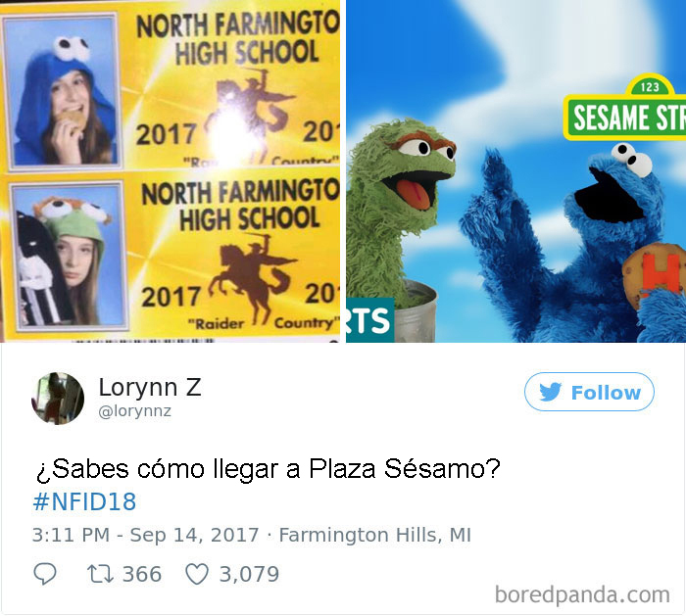Click the reply speech bubble icon
This screenshot has width=686, height=616.
pyautogui.click(x=45, y=574)
